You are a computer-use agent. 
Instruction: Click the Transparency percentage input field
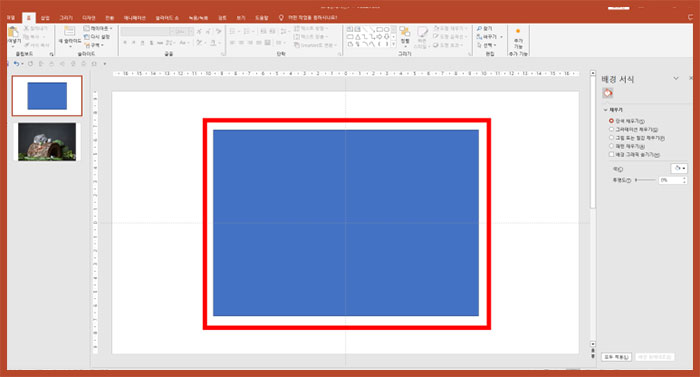pyautogui.click(x=671, y=180)
